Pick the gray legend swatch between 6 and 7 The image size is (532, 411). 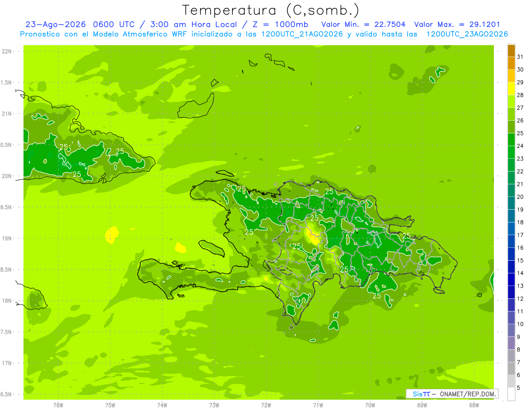[x=511, y=369]
